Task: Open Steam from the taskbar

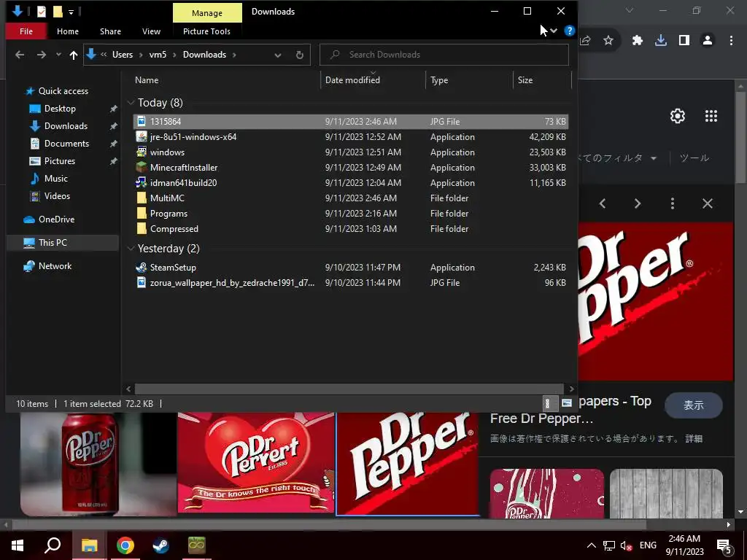Action: [161, 545]
